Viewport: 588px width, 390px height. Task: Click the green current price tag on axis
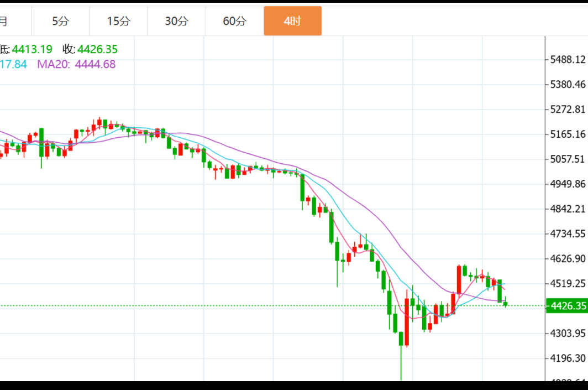pyautogui.click(x=566, y=306)
